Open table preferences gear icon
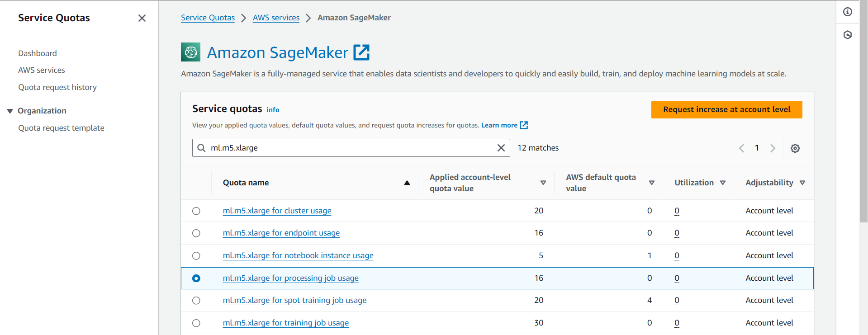The height and width of the screenshot is (335, 868). click(x=795, y=148)
